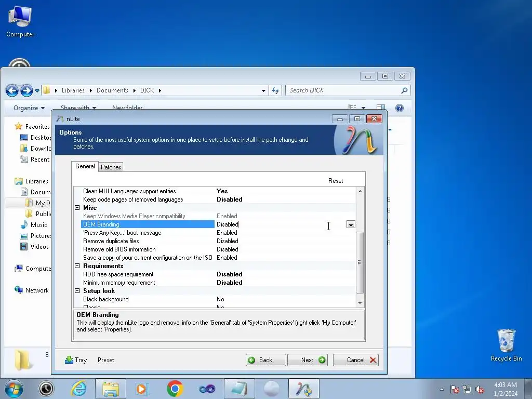Click New folder in Explorer toolbar
The image size is (532, 399).
click(x=127, y=108)
